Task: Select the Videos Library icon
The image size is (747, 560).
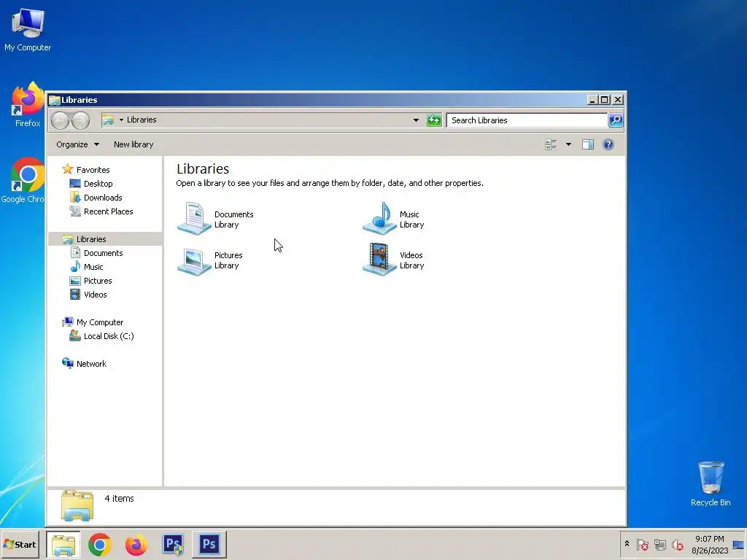Action: tap(379, 260)
